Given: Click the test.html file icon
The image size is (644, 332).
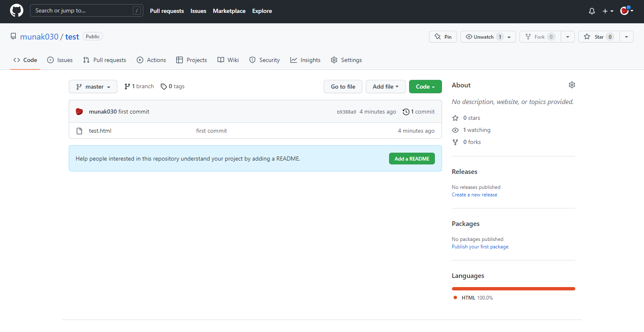Looking at the screenshot, I should click(x=80, y=131).
